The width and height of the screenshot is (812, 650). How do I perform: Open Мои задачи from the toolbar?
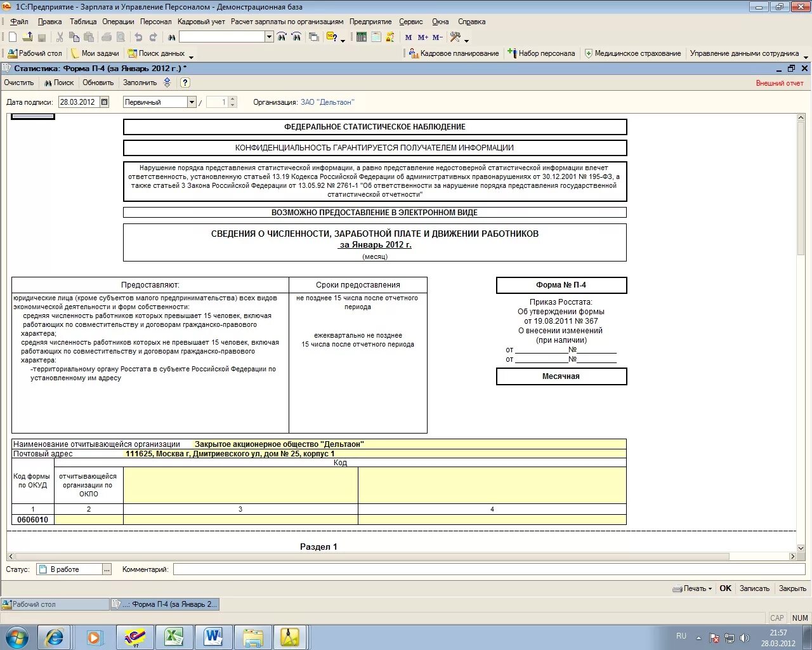(95, 53)
